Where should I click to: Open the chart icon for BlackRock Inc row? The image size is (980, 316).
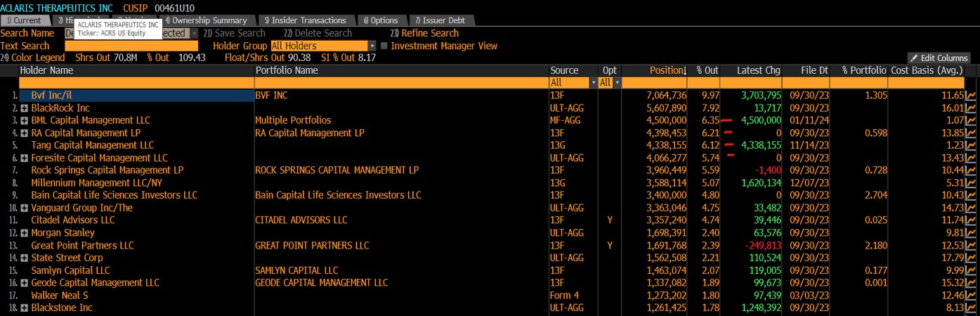972,108
